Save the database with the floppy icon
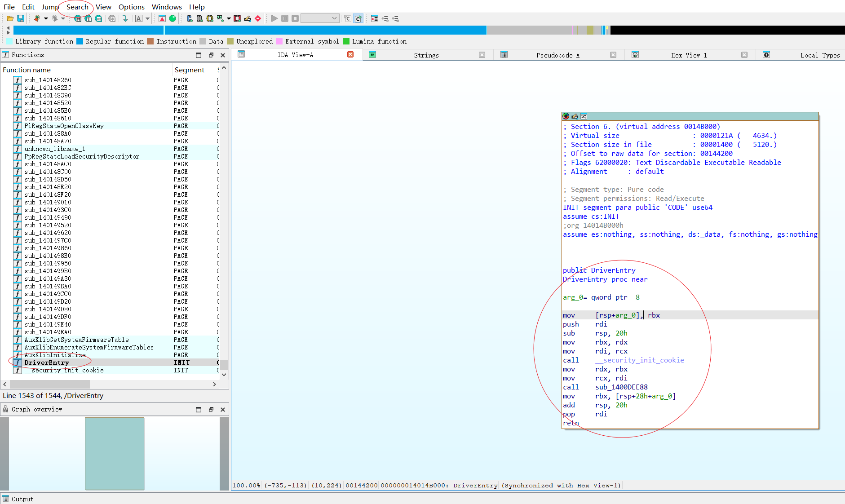845x504 pixels. coord(21,18)
